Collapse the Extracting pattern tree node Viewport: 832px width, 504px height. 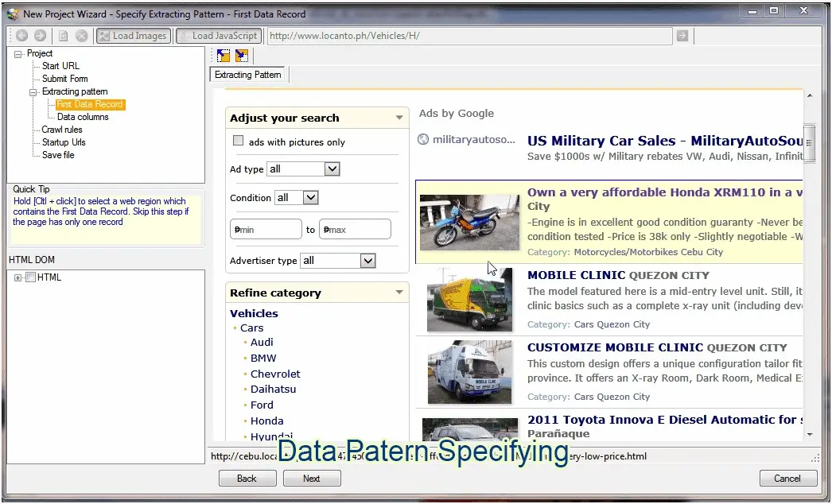point(33,91)
